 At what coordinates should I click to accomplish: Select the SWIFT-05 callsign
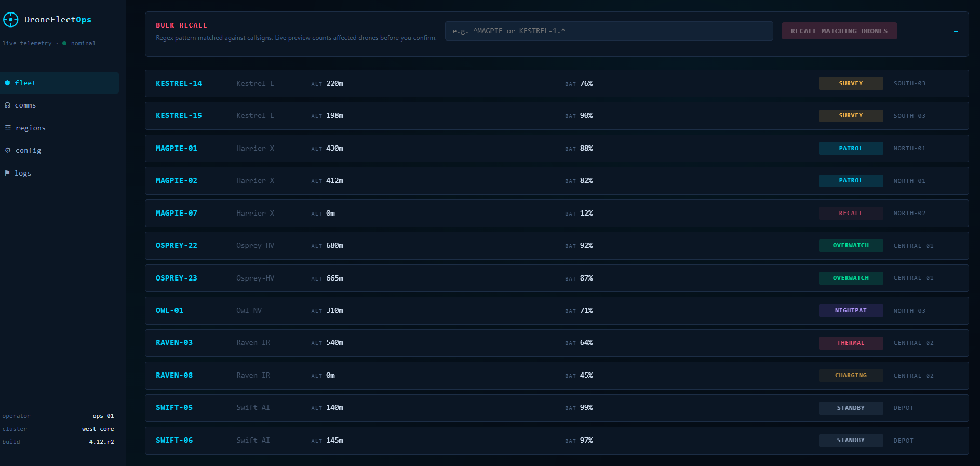174,408
